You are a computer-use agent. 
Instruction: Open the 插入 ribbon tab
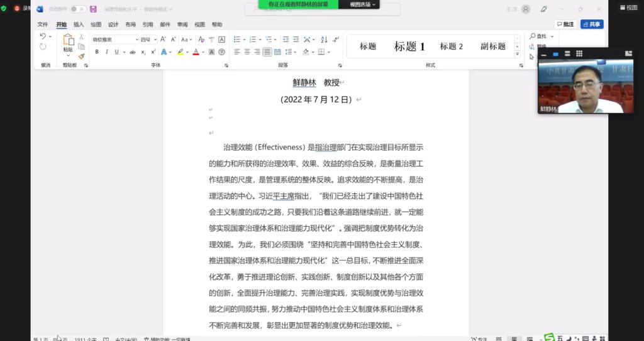[x=79, y=24]
